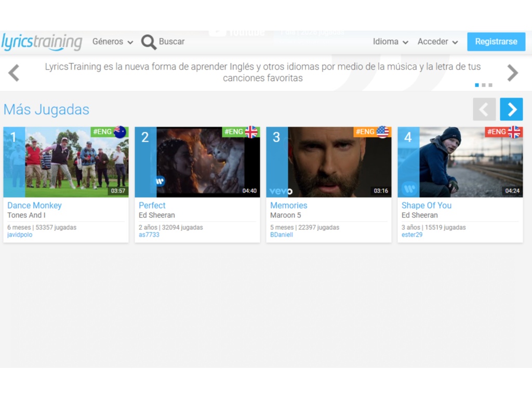Click Australian flag on Dance Monkey card
The width and height of the screenshot is (532, 398).
pos(120,132)
